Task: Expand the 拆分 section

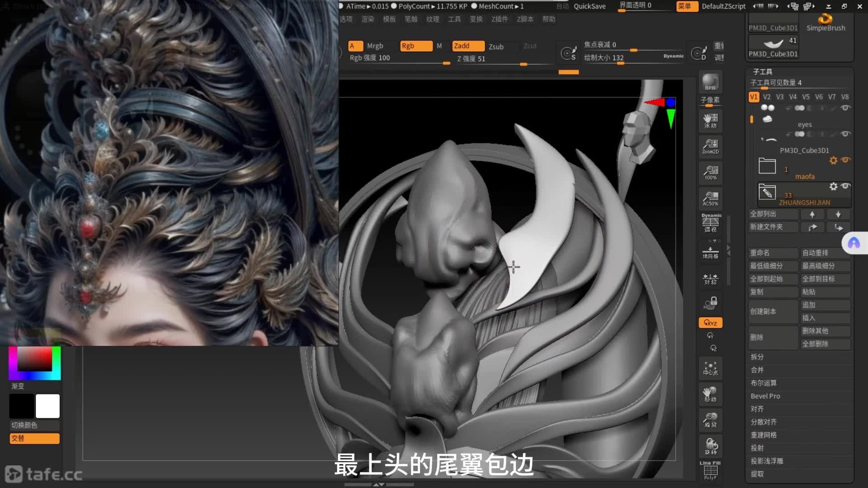Action: 757,357
